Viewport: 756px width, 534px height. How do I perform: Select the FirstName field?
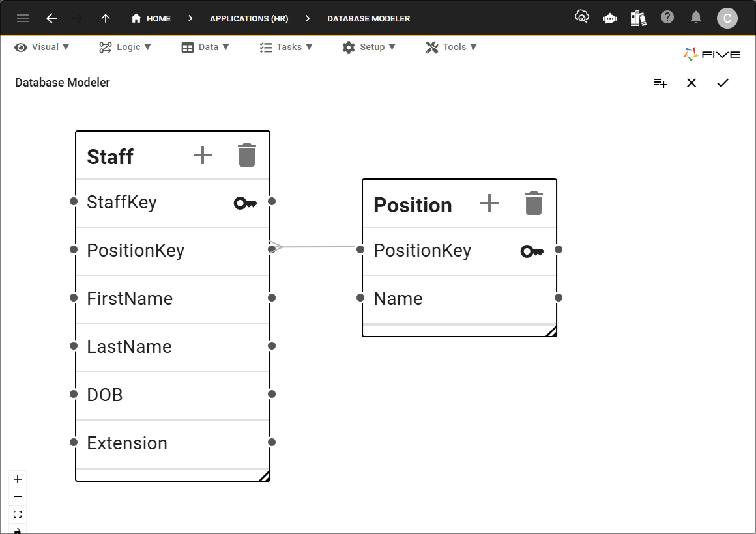point(173,300)
